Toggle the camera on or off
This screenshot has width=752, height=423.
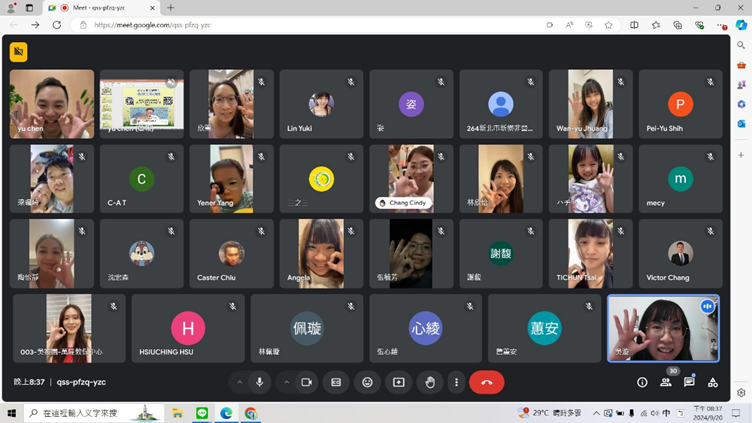[x=307, y=382]
